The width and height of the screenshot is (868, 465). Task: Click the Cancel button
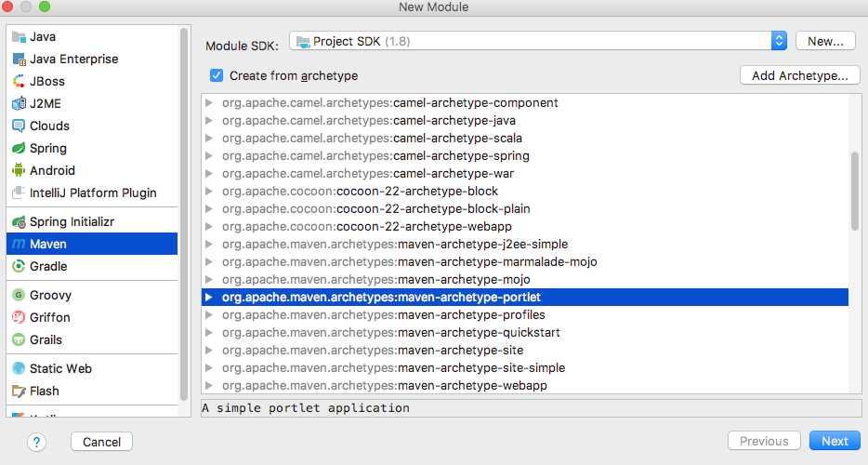pos(102,442)
